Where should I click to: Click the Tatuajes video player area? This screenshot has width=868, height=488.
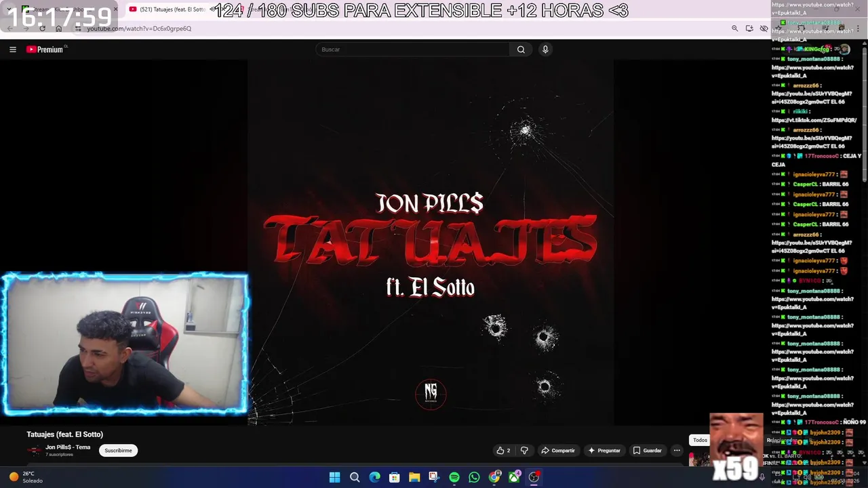pos(431,242)
